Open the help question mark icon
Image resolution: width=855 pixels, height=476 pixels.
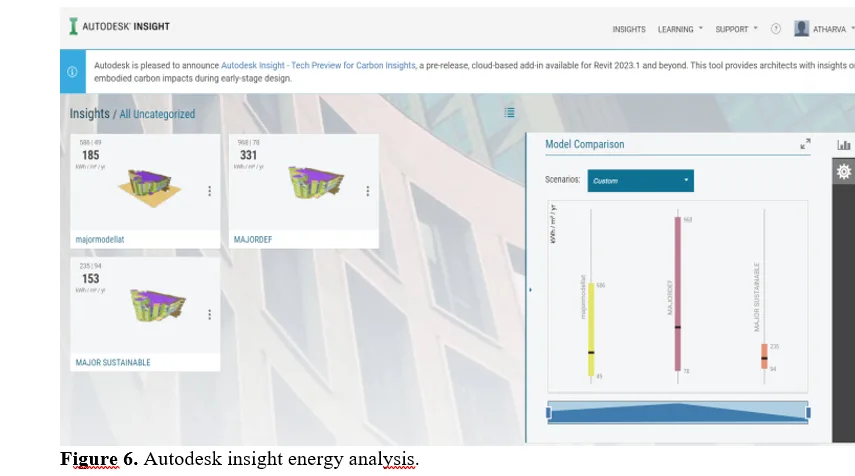pyautogui.click(x=775, y=29)
